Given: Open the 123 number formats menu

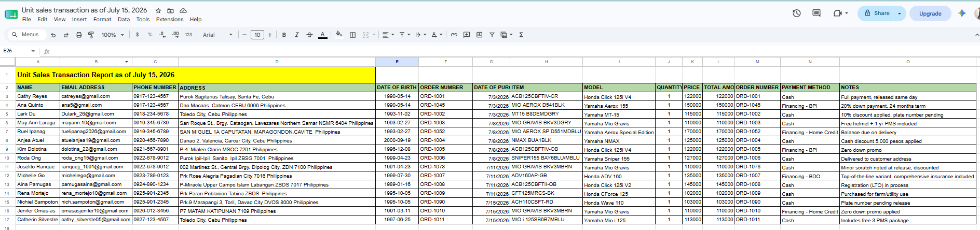Looking at the screenshot, I should coord(188,35).
